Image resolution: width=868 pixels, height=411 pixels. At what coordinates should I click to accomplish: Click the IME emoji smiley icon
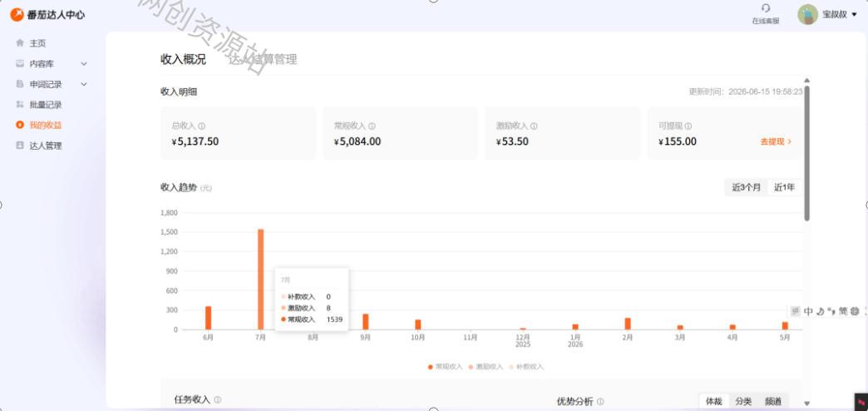(x=855, y=311)
